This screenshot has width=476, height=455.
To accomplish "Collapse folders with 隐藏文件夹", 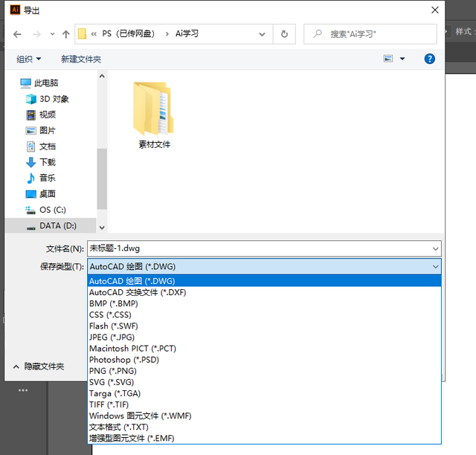I will [x=39, y=367].
